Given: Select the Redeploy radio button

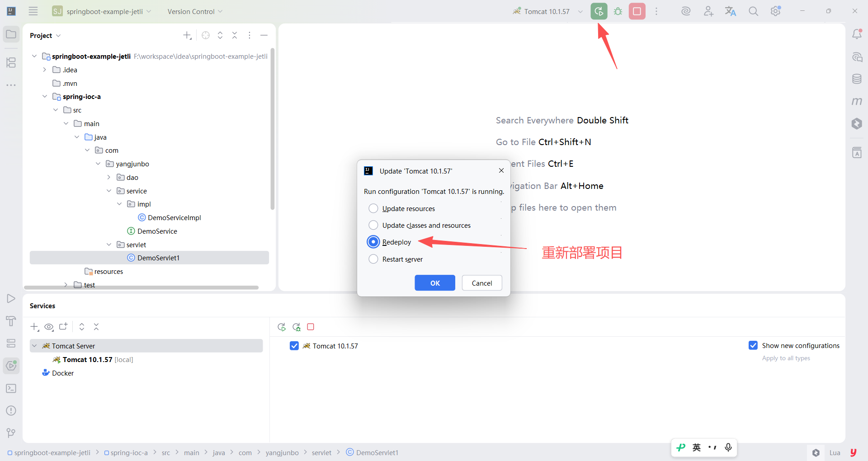Looking at the screenshot, I should 373,242.
